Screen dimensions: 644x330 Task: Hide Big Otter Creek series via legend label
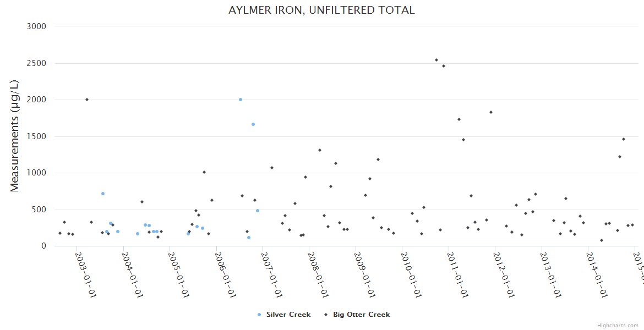361,315
